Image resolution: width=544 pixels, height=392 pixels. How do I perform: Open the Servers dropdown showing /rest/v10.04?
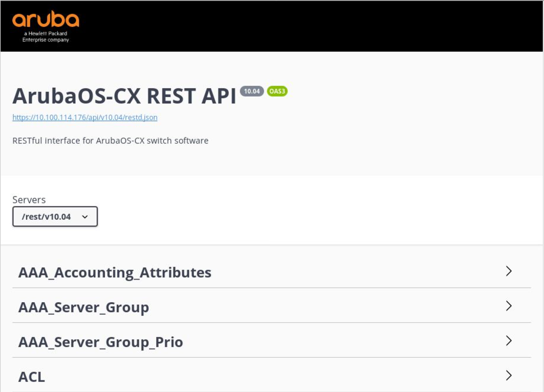coord(55,216)
